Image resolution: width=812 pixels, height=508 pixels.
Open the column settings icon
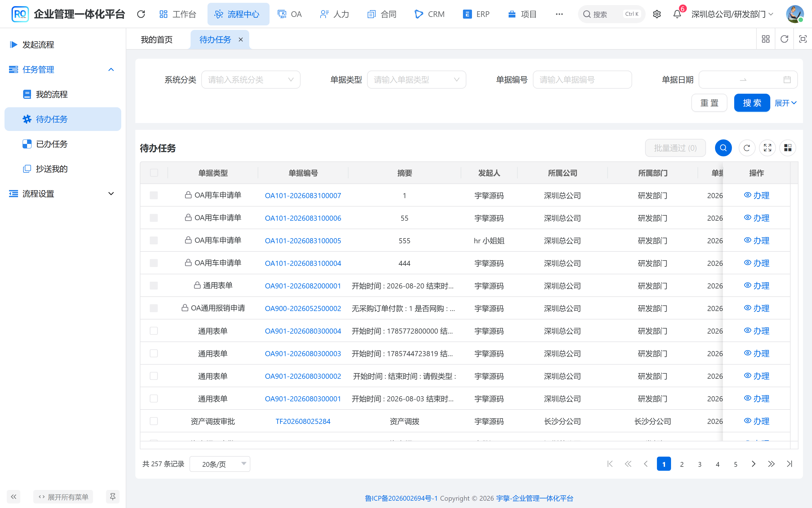(788, 148)
